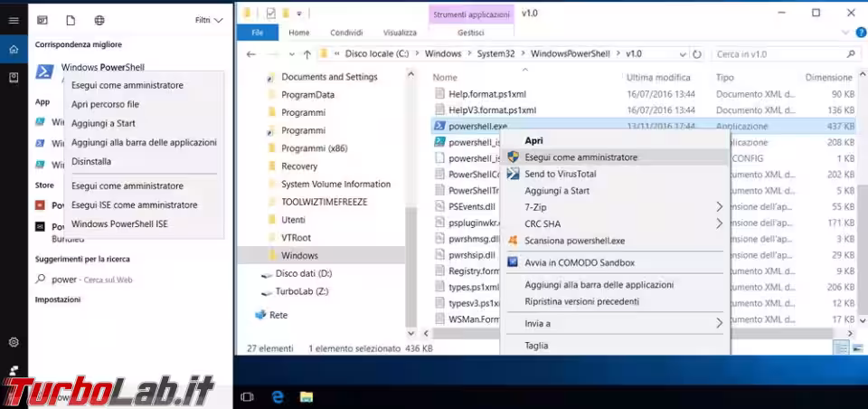The width and height of the screenshot is (868, 409).
Task: Select TurboLab (Z:) drive
Action: click(302, 291)
